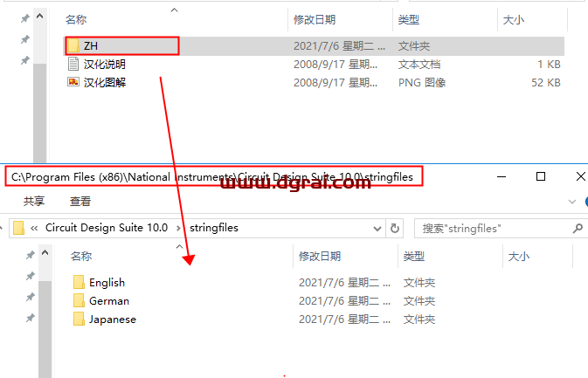Click the refresh icon beside address bar
588x378 pixels.
[395, 228]
